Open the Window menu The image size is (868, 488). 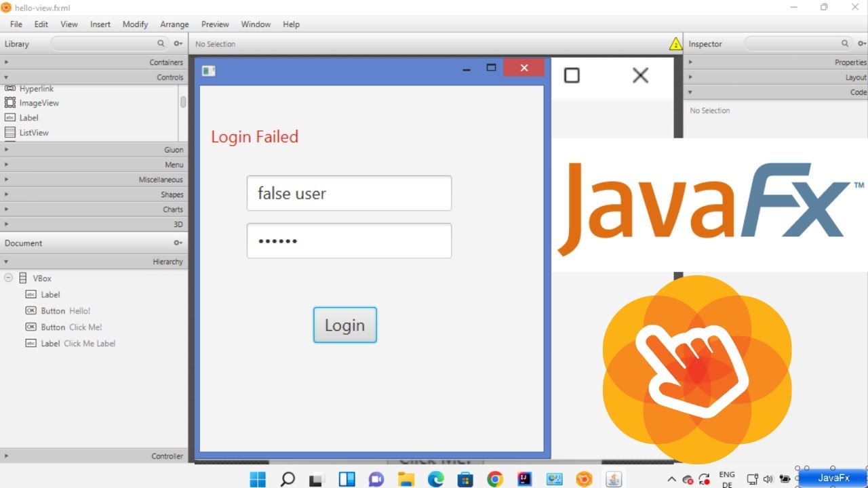point(256,24)
